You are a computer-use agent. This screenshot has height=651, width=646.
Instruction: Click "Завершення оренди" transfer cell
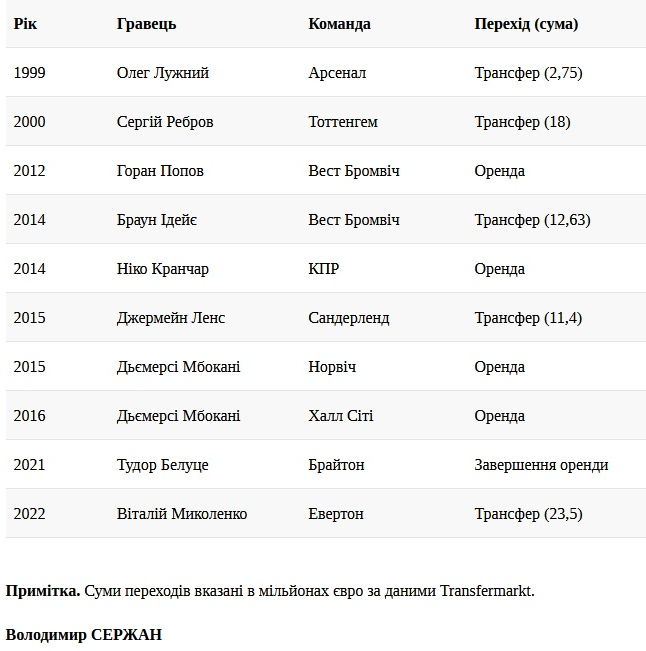click(541, 465)
